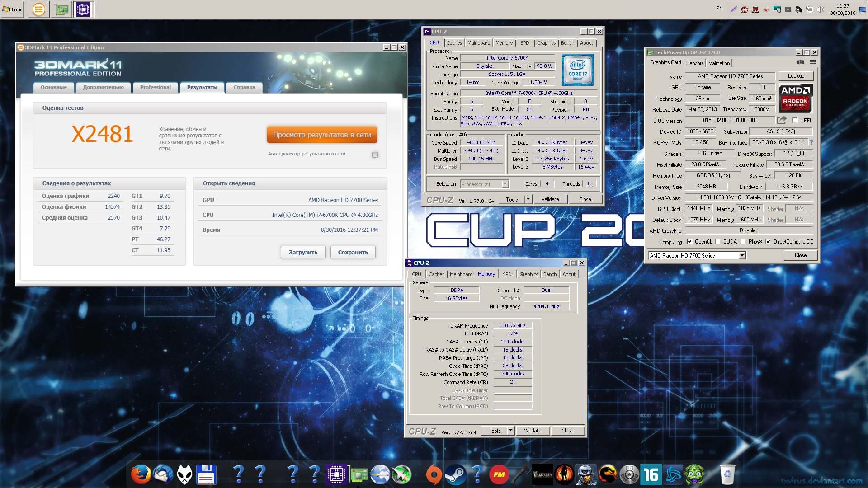Click the Bus Interface question mark

point(811,142)
